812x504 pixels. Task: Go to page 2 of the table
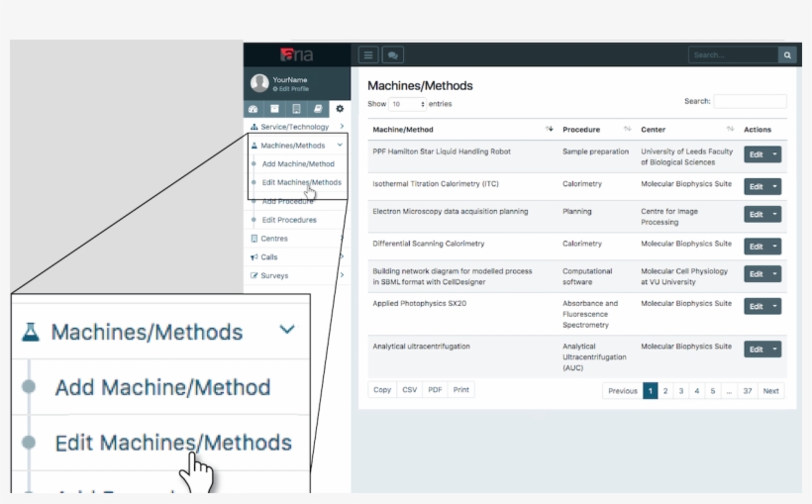(x=664, y=391)
